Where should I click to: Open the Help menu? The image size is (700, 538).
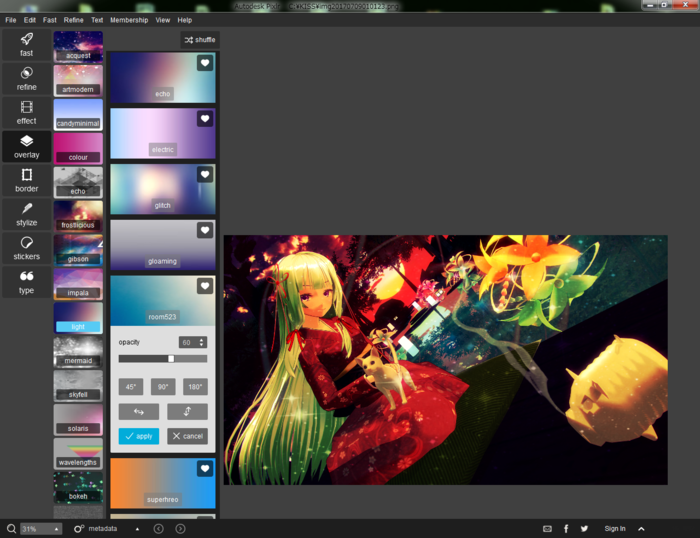(x=184, y=20)
